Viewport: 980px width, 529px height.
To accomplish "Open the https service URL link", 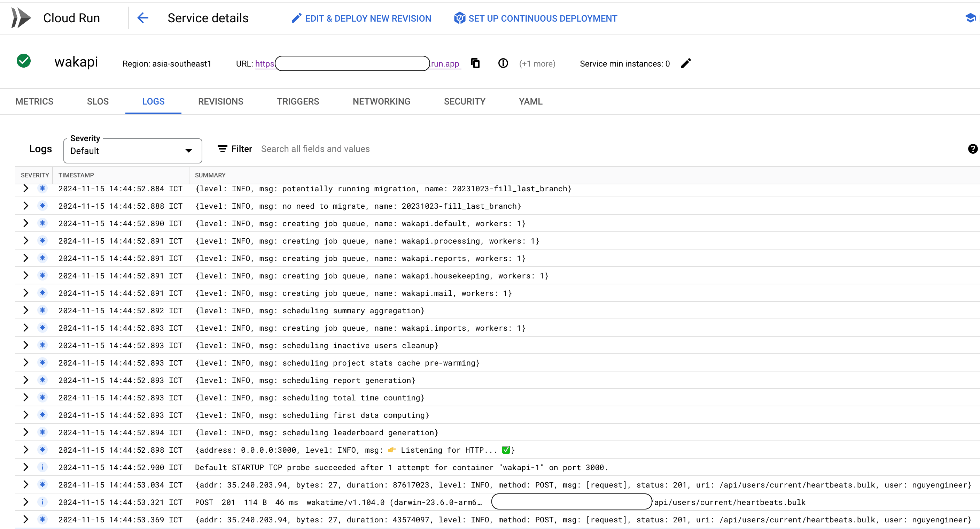I will (x=265, y=63).
